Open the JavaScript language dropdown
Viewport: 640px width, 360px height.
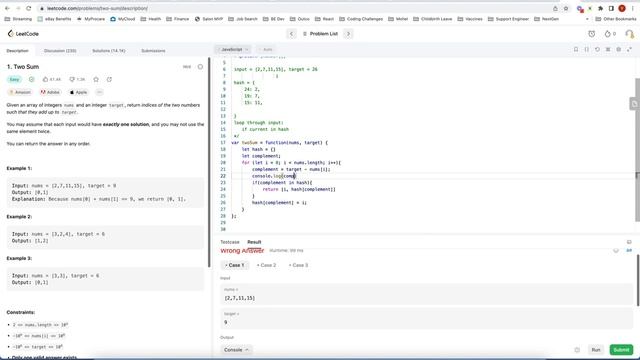234,49
